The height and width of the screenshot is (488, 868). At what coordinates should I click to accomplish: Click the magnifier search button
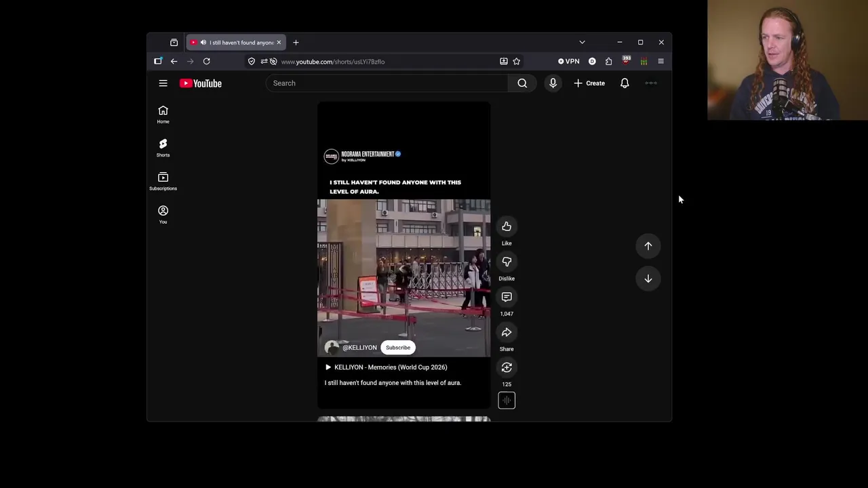[x=522, y=83]
